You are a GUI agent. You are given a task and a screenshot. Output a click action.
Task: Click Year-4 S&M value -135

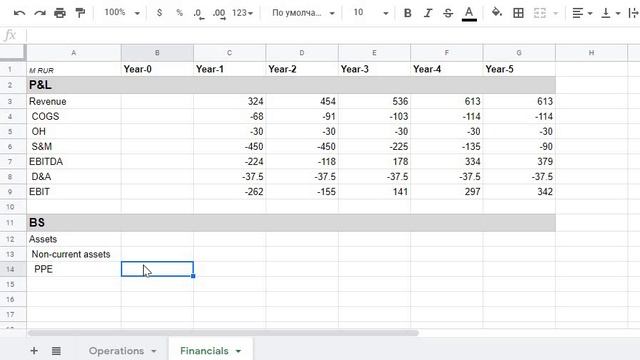tap(447, 147)
